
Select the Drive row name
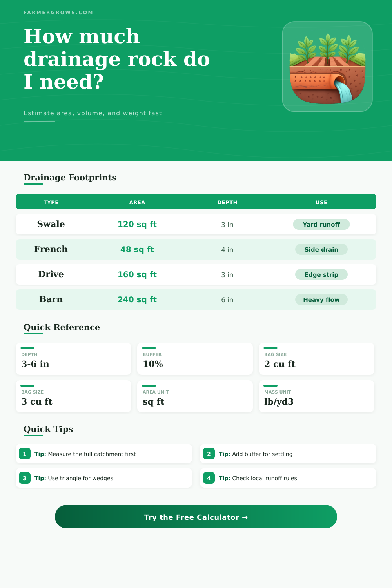[x=51, y=274]
